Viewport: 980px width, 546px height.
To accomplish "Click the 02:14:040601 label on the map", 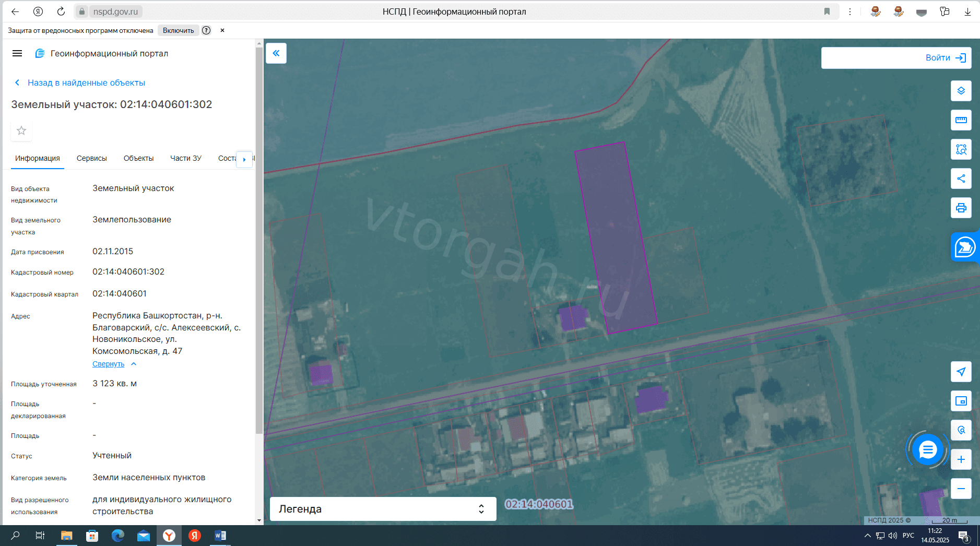I will [x=539, y=504].
